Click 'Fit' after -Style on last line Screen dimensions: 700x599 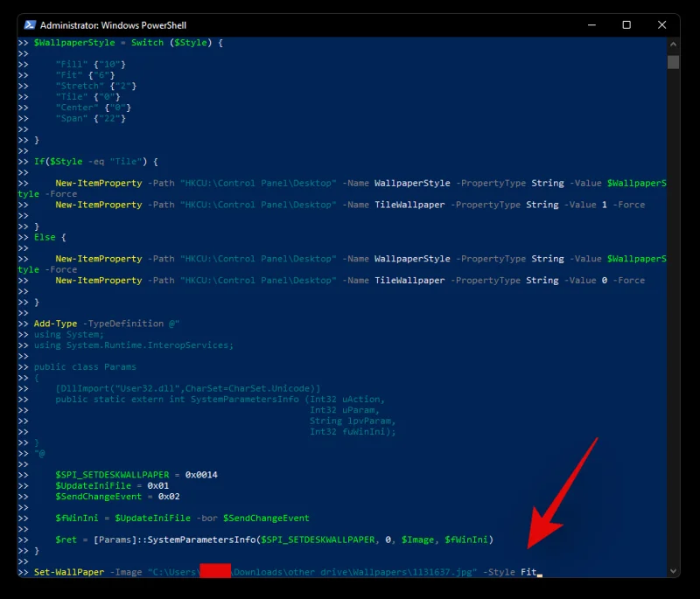(x=528, y=573)
